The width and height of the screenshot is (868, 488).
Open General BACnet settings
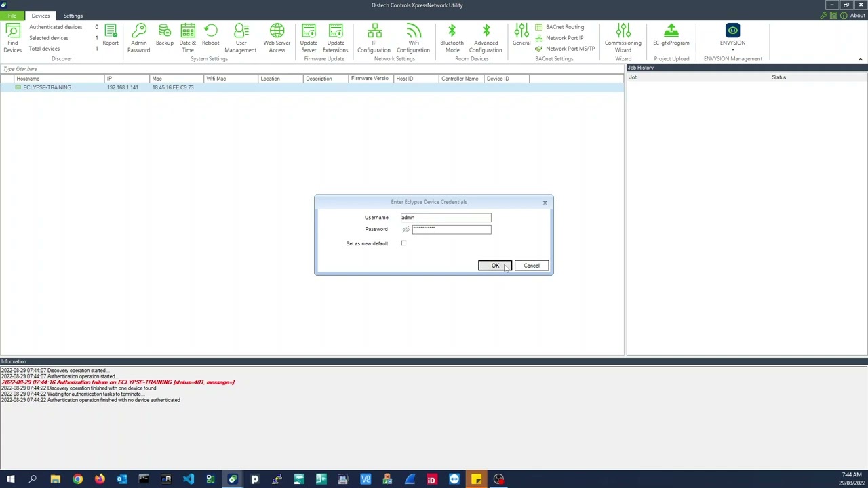pos(521,35)
